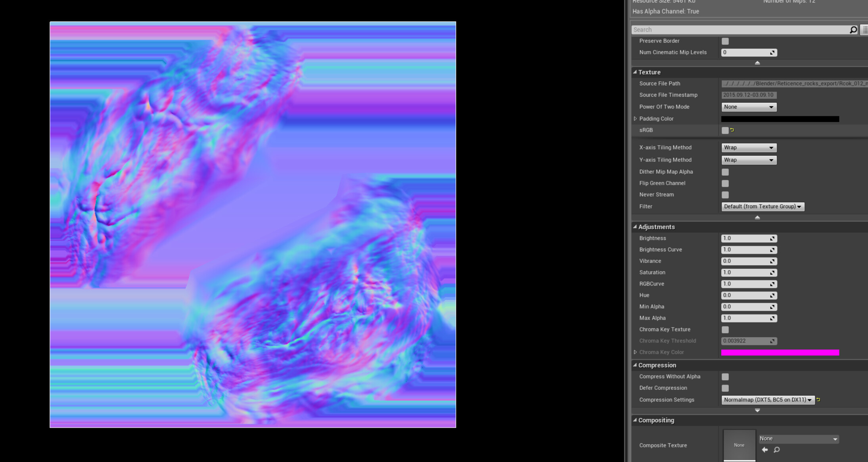Image resolution: width=868 pixels, height=462 pixels.
Task: Click the Saturation label
Action: [x=652, y=272]
